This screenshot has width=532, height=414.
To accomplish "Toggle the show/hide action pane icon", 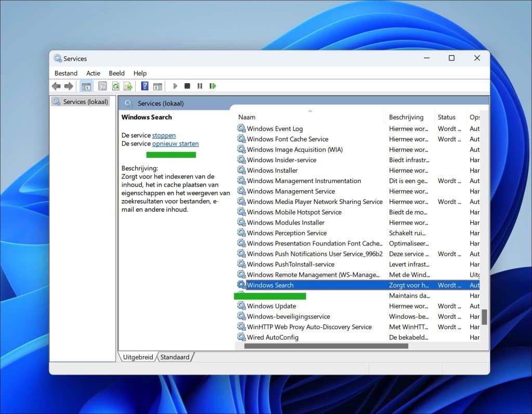I will [157, 86].
